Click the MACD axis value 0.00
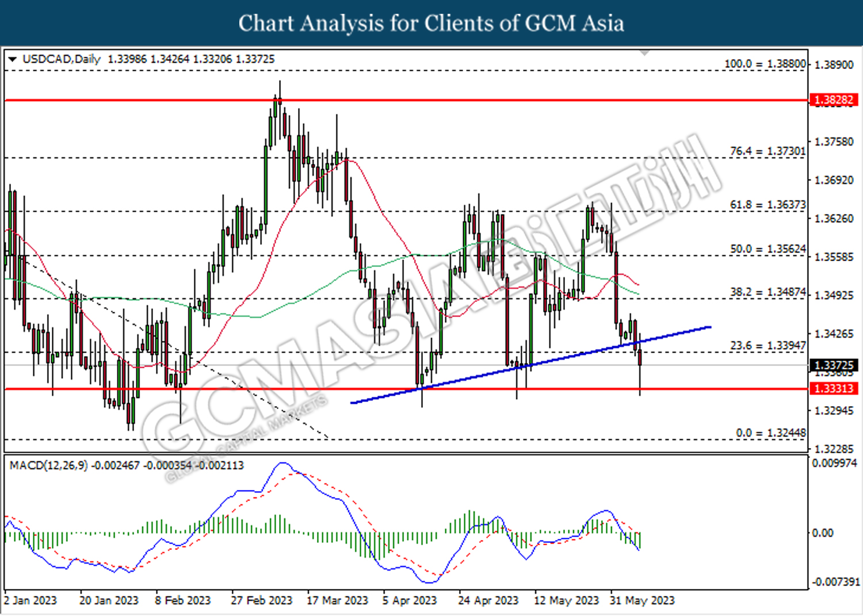Viewport: 863px width, 616px height. [823, 533]
